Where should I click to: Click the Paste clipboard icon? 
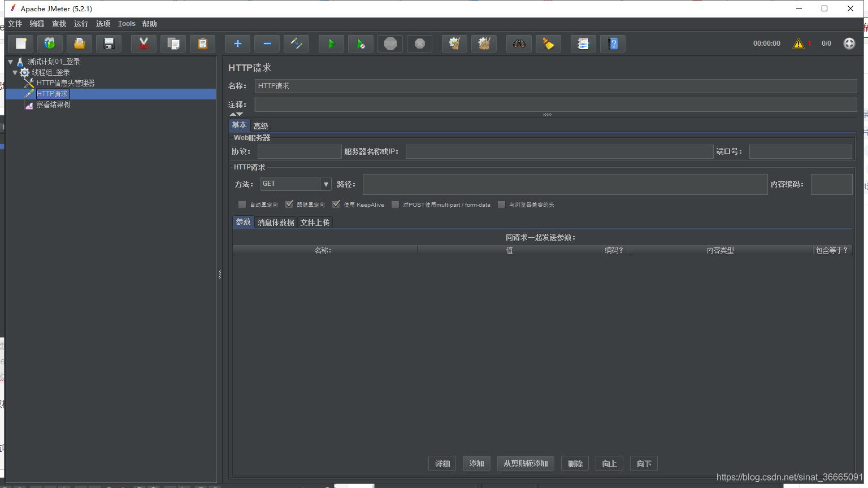203,43
